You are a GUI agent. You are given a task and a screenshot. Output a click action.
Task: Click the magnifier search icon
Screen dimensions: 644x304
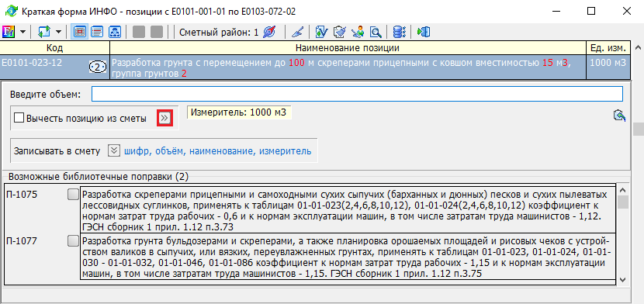coord(376,32)
